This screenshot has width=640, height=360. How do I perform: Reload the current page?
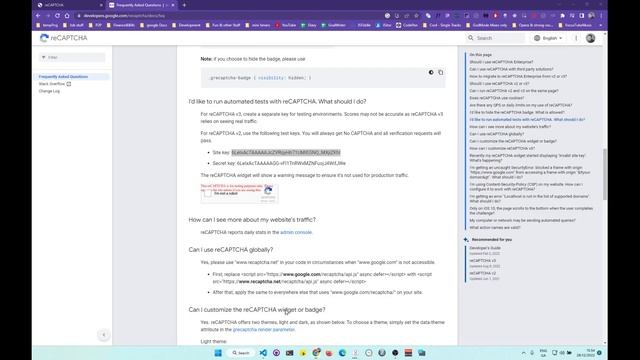[x=57, y=16]
